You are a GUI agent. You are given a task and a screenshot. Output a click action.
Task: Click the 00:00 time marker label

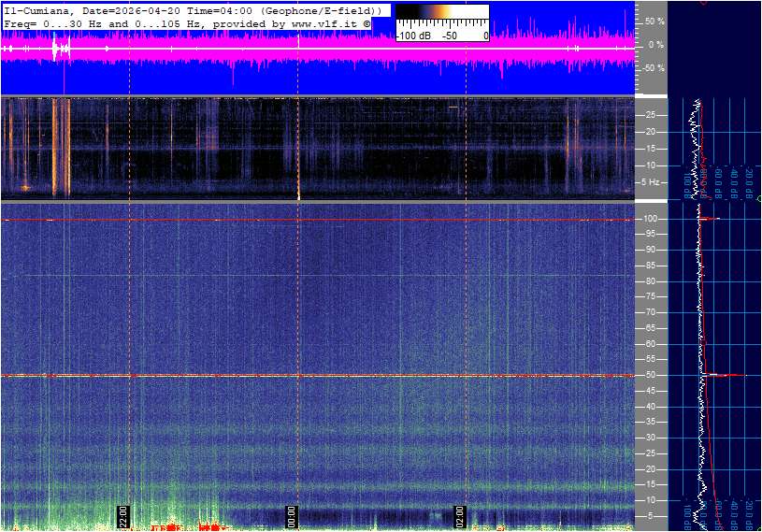pos(291,515)
